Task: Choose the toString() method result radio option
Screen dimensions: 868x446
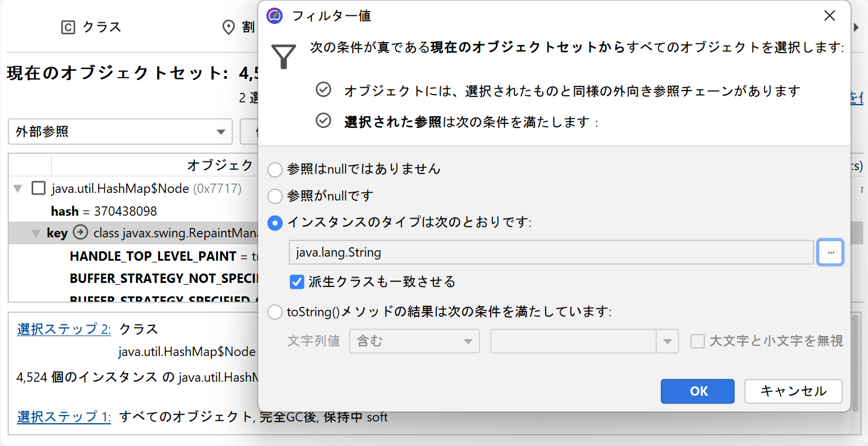Action: [275, 312]
